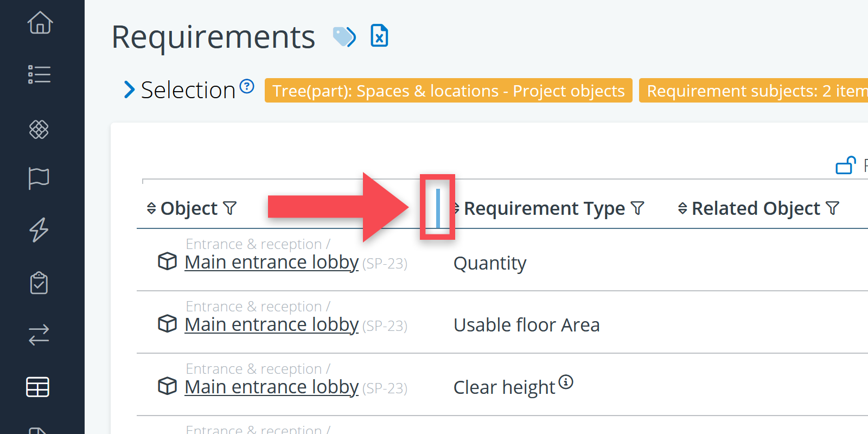Open the Requirement Type column filter

(638, 208)
